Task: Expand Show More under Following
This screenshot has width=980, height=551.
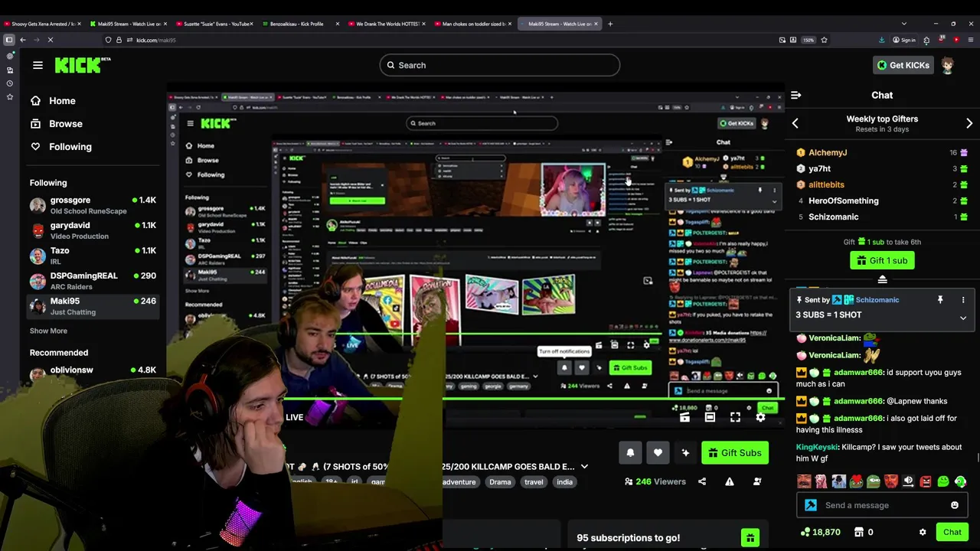Action: tap(48, 331)
